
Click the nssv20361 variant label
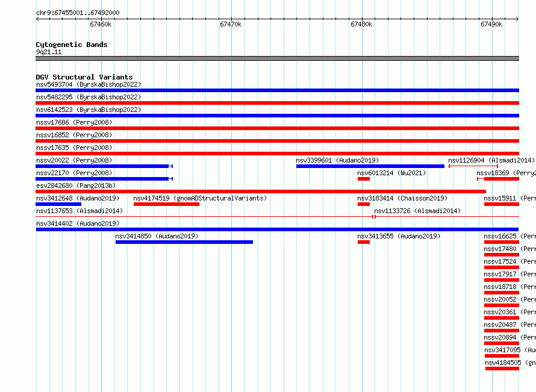click(510, 312)
